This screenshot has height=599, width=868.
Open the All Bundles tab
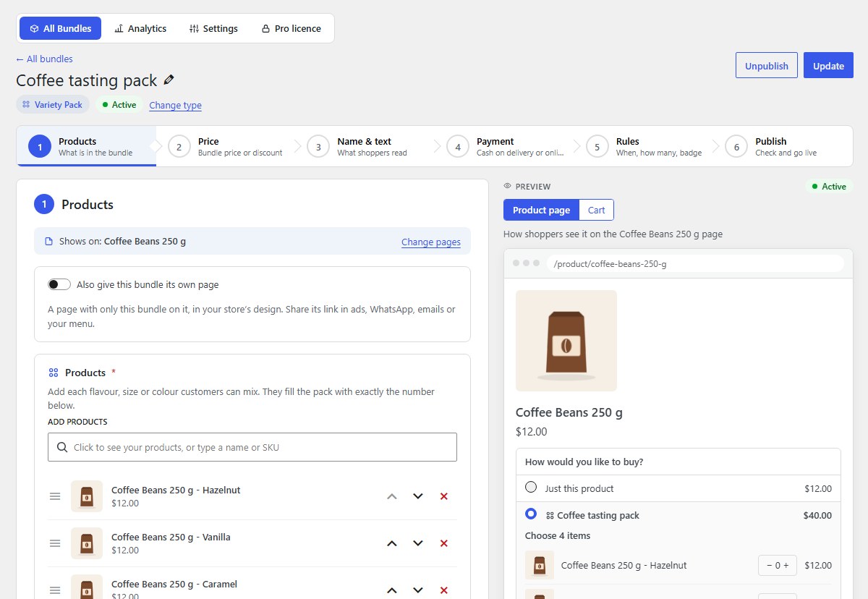61,28
